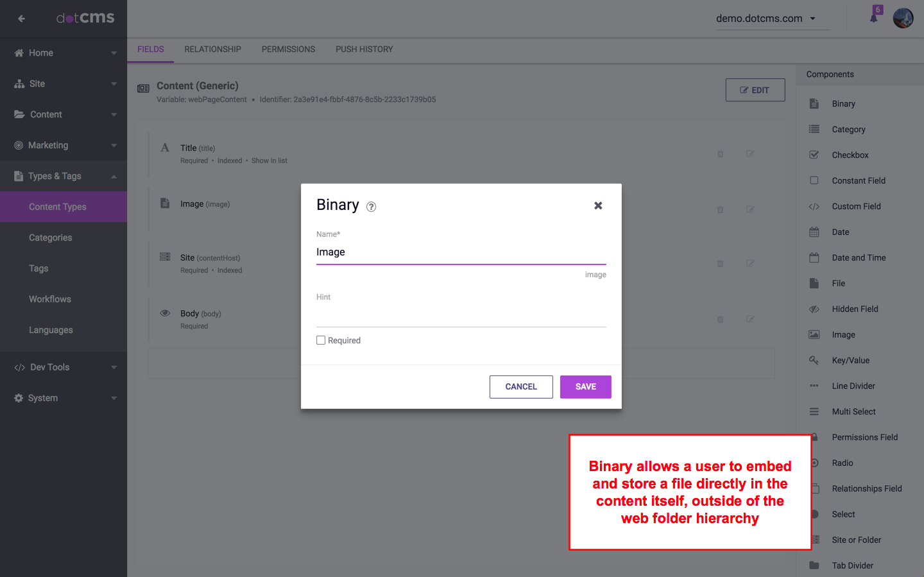Click the notifications bell icon
The height and width of the screenshot is (577, 924).
873,18
